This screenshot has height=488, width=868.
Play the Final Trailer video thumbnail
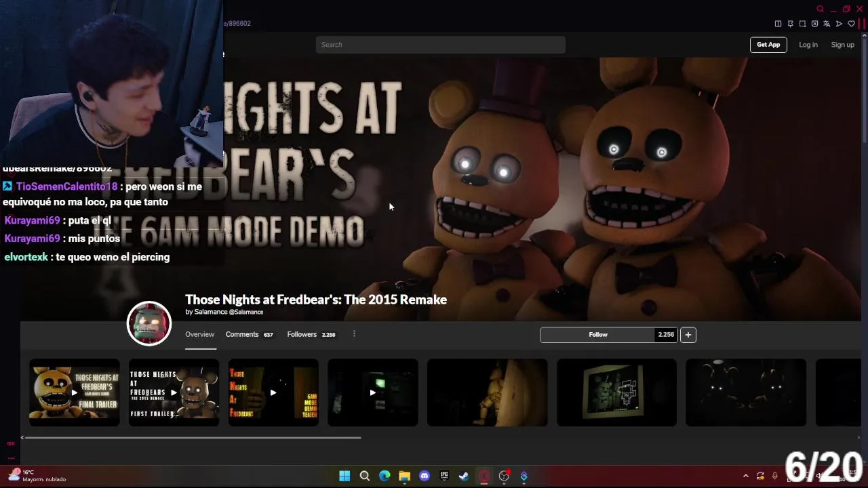coord(75,392)
